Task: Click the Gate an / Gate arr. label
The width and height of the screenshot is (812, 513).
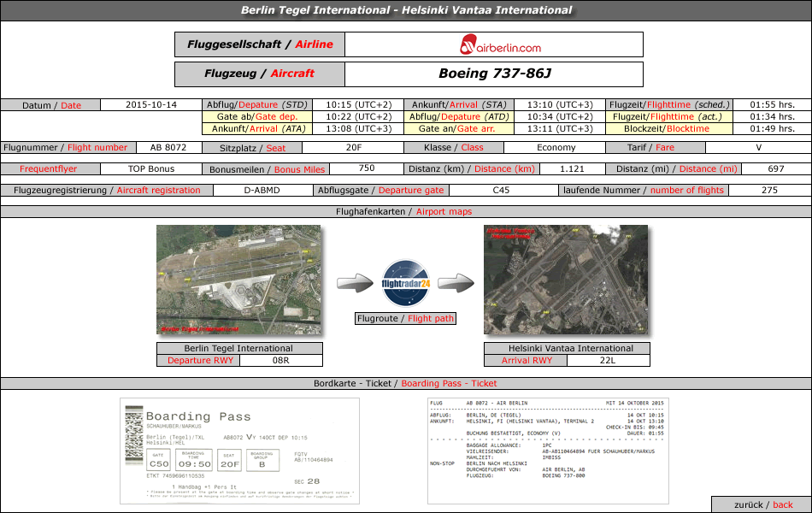Action: pyautogui.click(x=457, y=128)
